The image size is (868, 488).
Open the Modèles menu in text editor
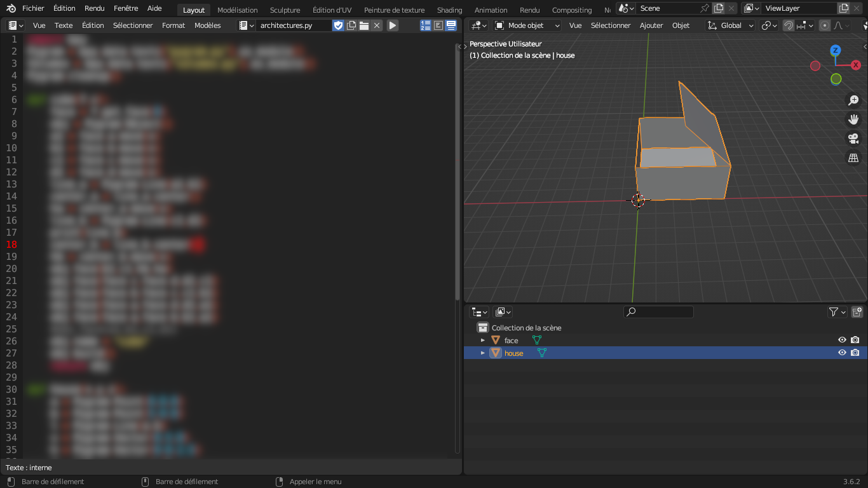coord(207,25)
